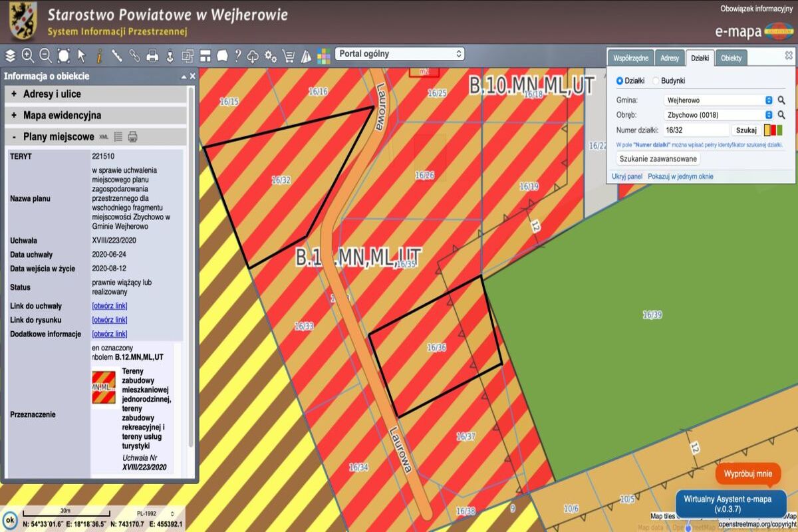Switch to the Obiekty tab

(x=731, y=59)
